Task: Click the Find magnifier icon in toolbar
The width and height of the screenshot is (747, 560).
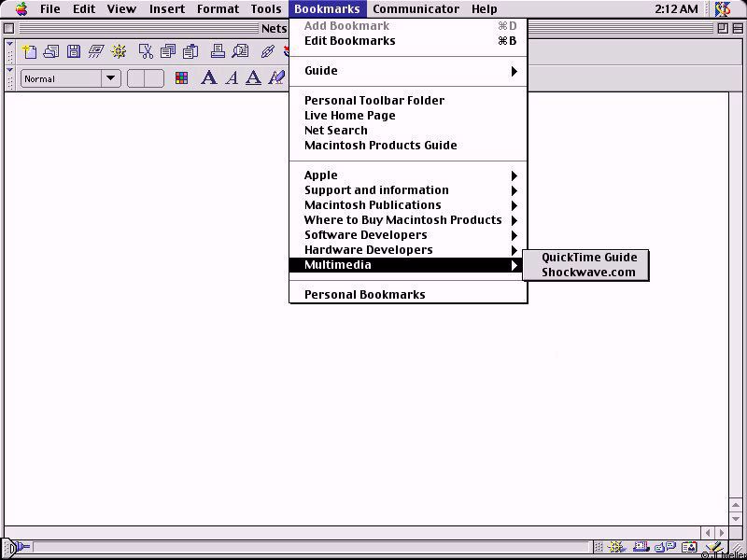Action: (x=241, y=51)
